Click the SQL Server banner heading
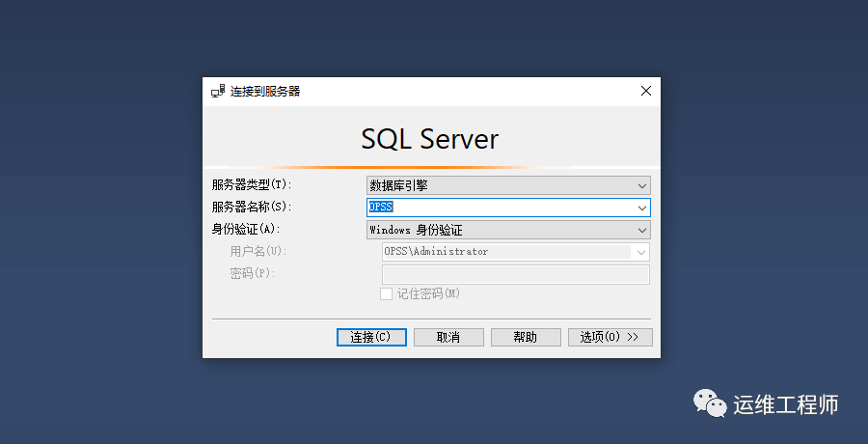The width and height of the screenshot is (868, 444). coord(429,139)
